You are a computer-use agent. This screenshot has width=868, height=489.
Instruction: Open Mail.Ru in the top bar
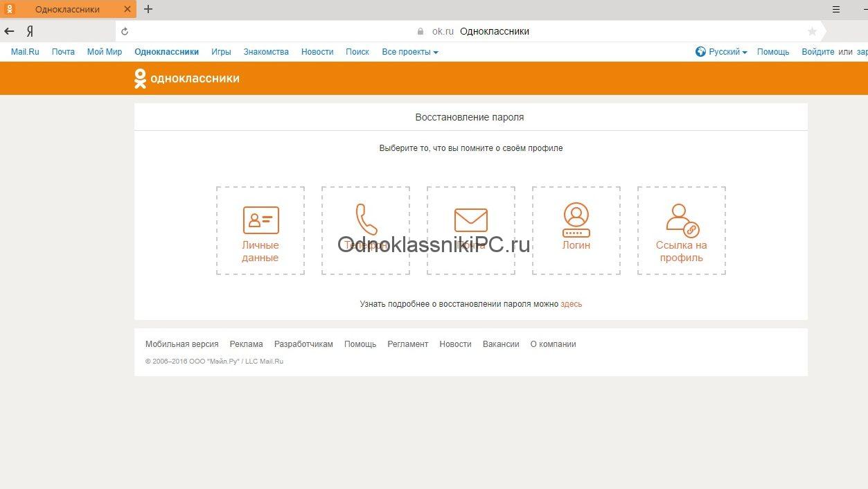(x=25, y=52)
